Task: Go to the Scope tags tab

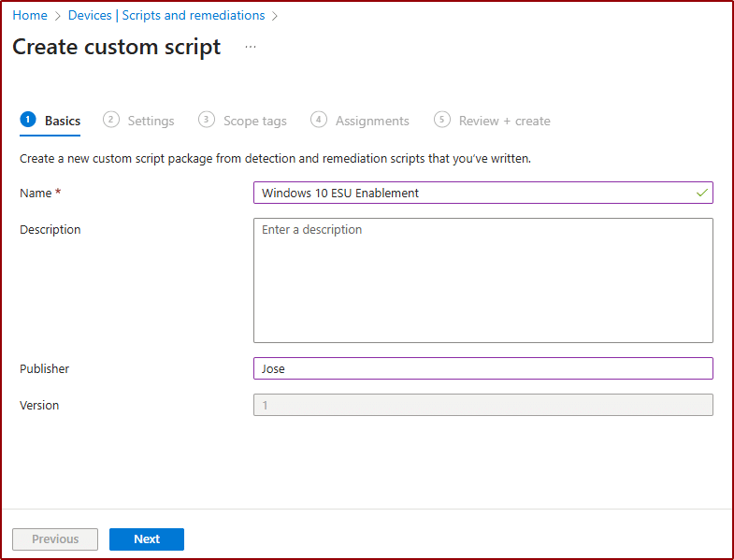Action: (x=254, y=121)
